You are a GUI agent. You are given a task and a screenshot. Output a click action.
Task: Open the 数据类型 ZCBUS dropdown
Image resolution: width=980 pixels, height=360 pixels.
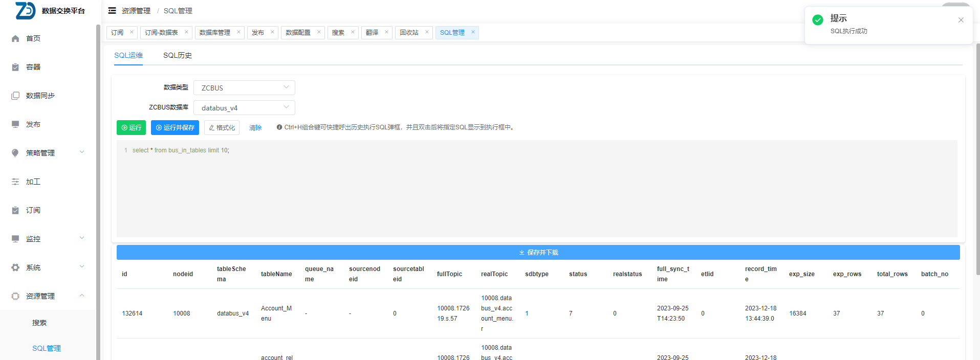pos(244,88)
